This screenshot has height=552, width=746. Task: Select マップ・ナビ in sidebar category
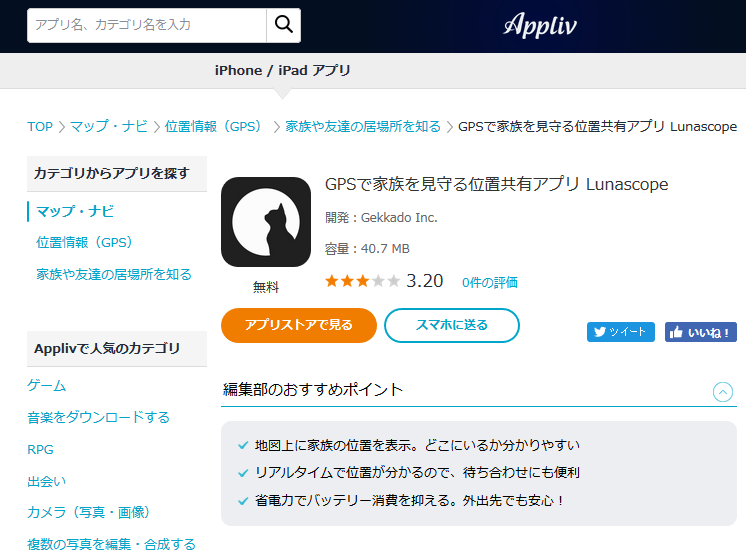tap(75, 211)
